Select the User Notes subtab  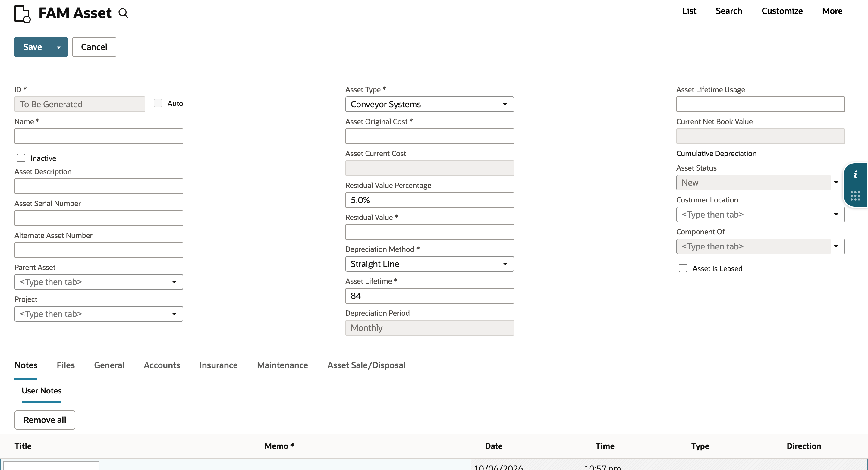(x=42, y=391)
